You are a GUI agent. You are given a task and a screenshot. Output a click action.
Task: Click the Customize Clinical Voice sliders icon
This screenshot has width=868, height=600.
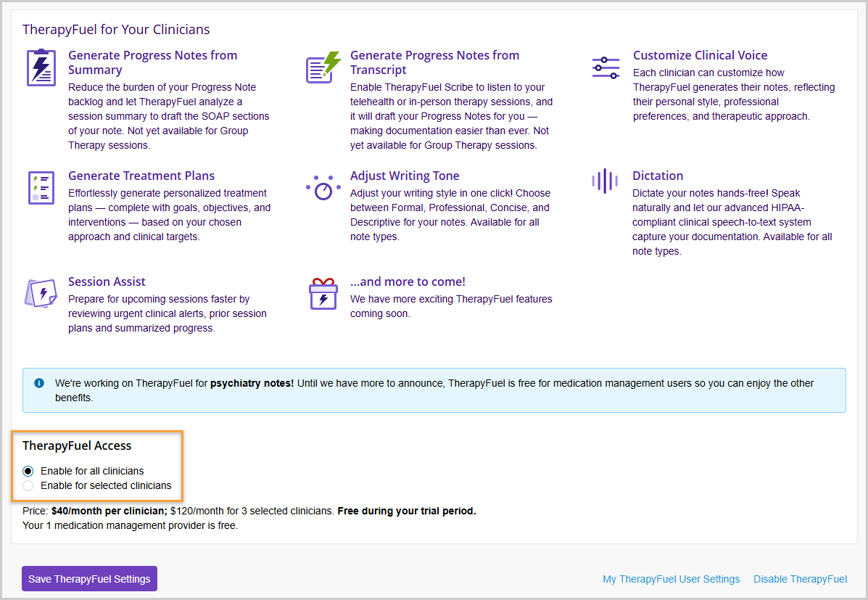[605, 67]
